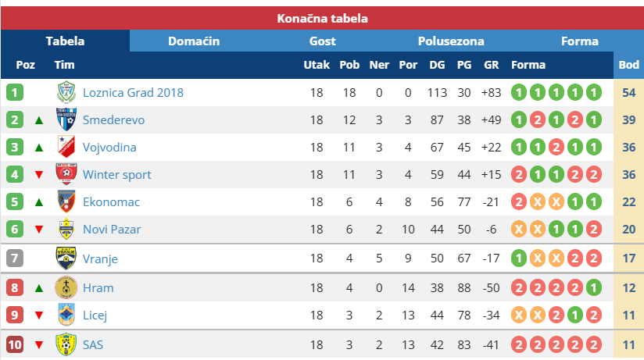Open the Forma tab
The height and width of the screenshot is (360, 644).
(x=580, y=41)
